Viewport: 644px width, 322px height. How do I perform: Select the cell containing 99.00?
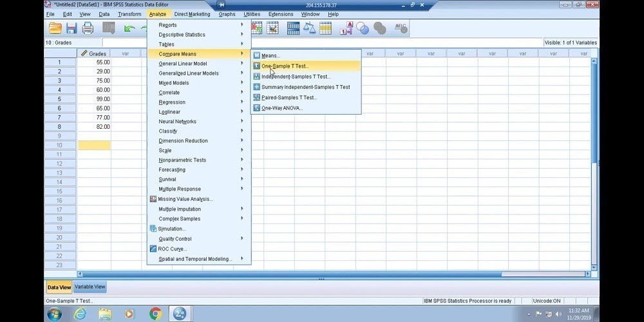click(x=94, y=99)
